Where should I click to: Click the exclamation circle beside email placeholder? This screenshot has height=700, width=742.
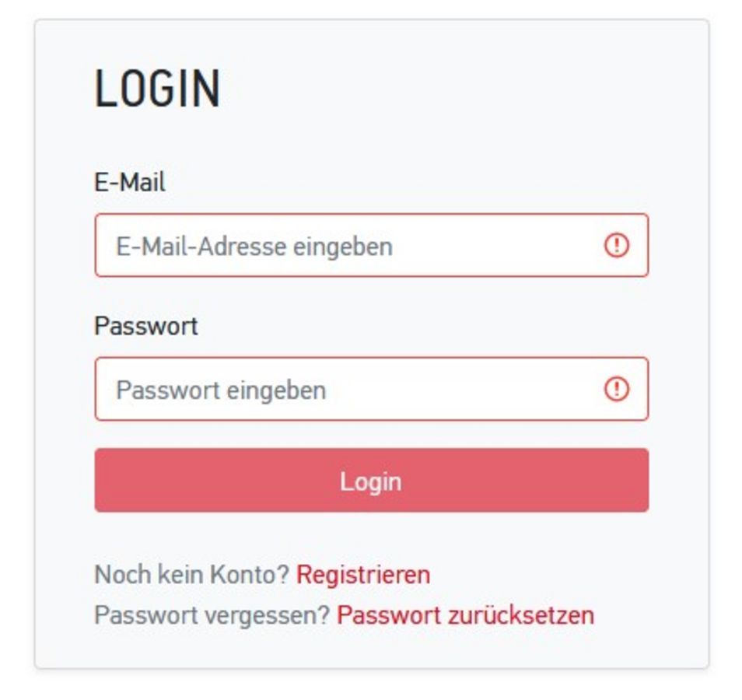pyautogui.click(x=617, y=245)
